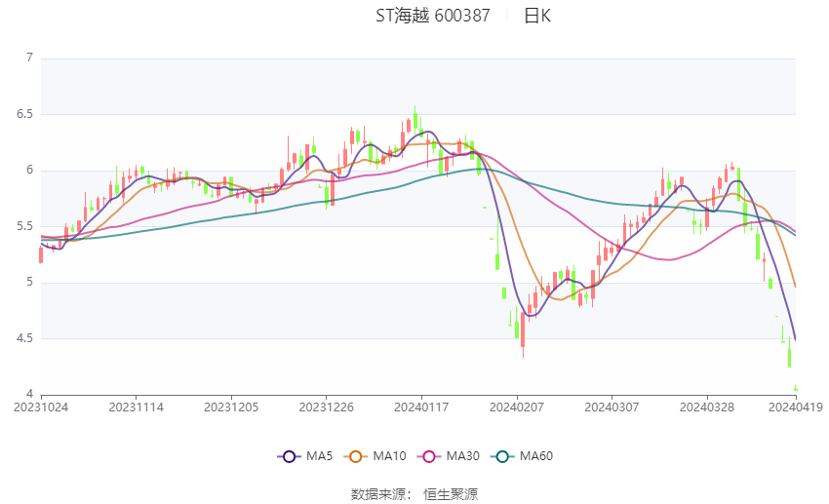
Task: Select the 20231205 date axis label
Action: pyautogui.click(x=231, y=407)
